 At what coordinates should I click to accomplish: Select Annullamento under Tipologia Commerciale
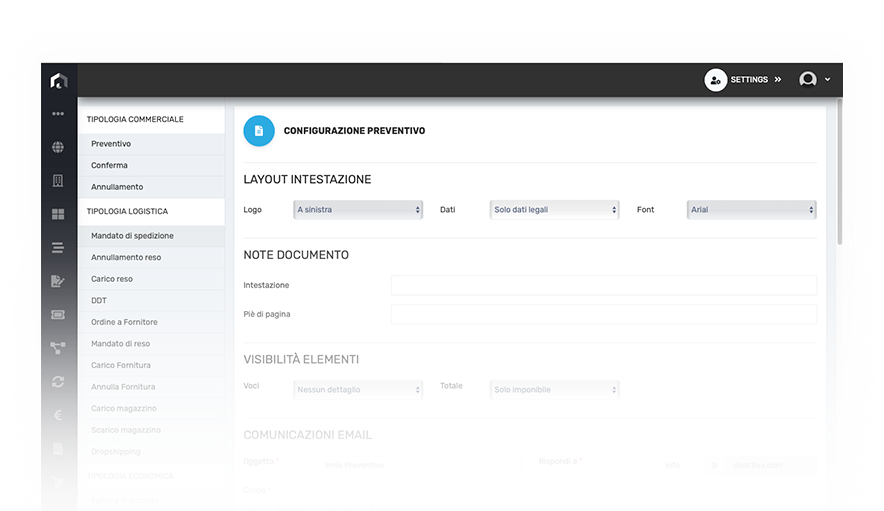[151, 187]
